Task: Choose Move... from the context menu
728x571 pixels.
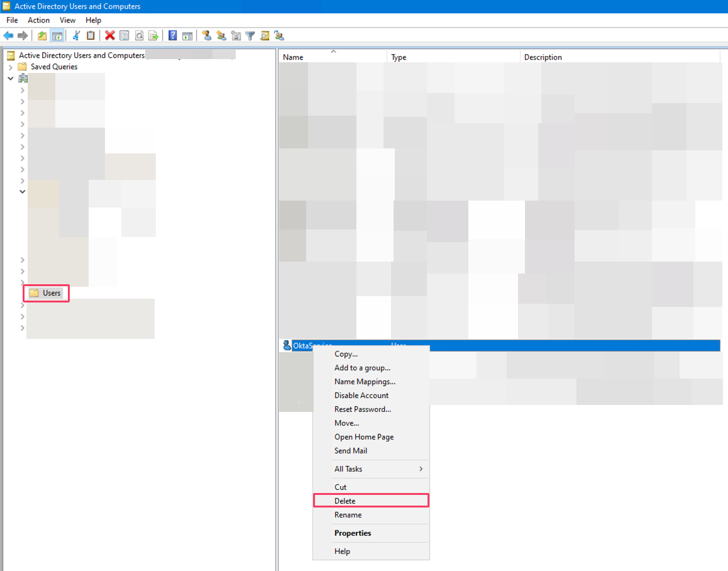Action: click(x=371, y=423)
